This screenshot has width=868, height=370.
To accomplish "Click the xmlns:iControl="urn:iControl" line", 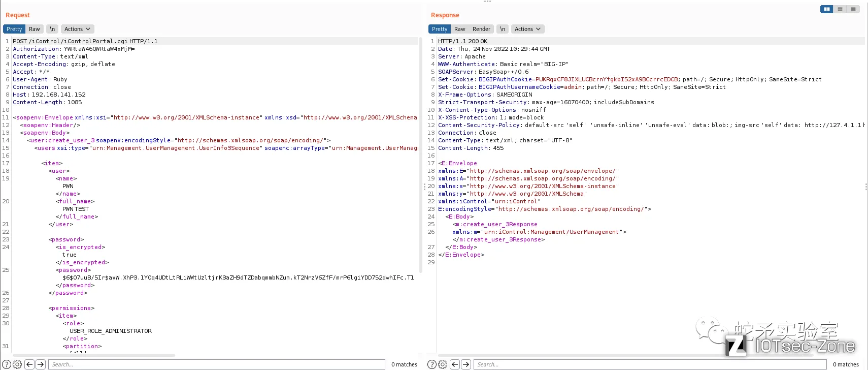I will (x=489, y=201).
